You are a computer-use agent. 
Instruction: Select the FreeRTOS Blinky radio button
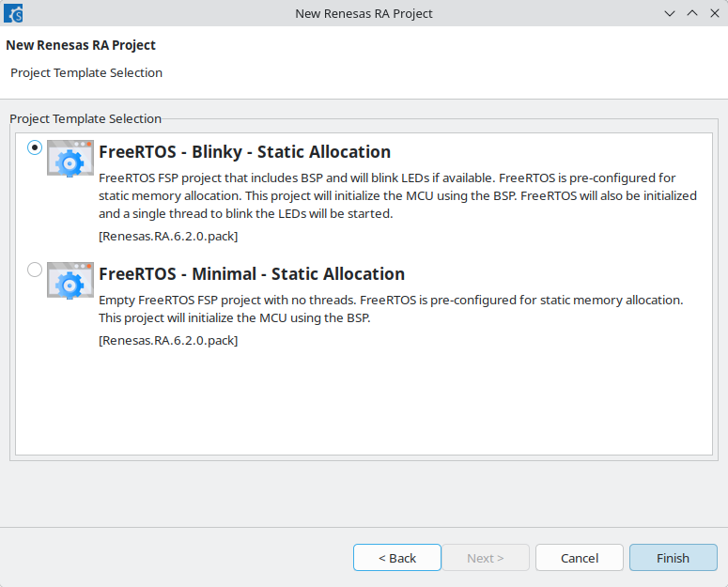(x=35, y=147)
